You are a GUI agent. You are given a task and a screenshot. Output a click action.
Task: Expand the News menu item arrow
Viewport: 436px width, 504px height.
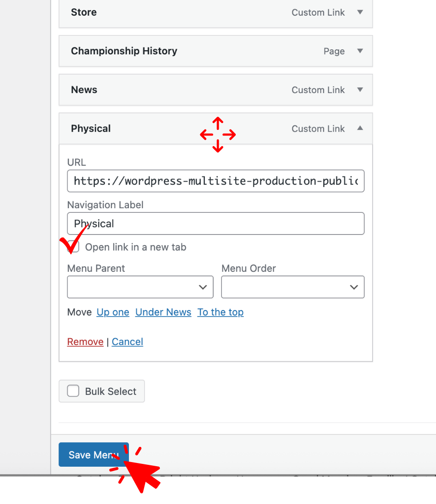[x=360, y=90]
